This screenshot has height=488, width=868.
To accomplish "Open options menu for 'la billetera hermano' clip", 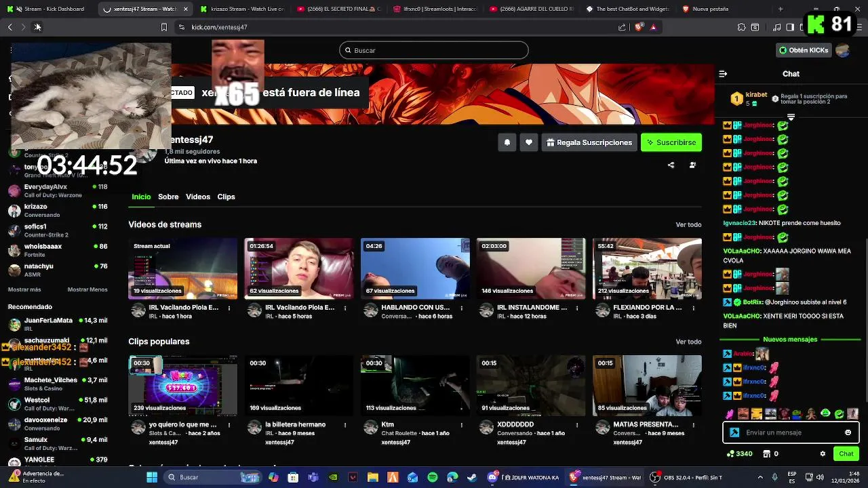I will coord(345,425).
